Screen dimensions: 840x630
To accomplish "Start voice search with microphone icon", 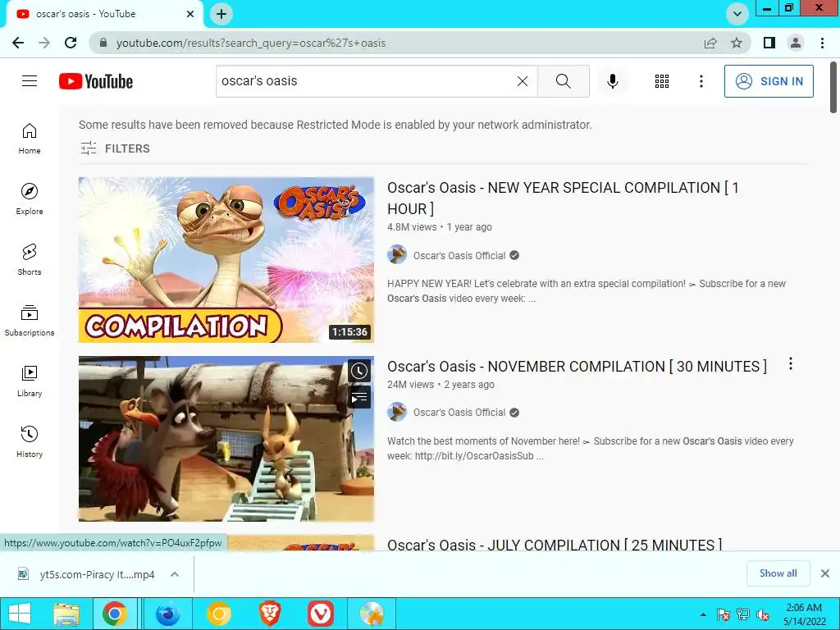I will 612,81.
